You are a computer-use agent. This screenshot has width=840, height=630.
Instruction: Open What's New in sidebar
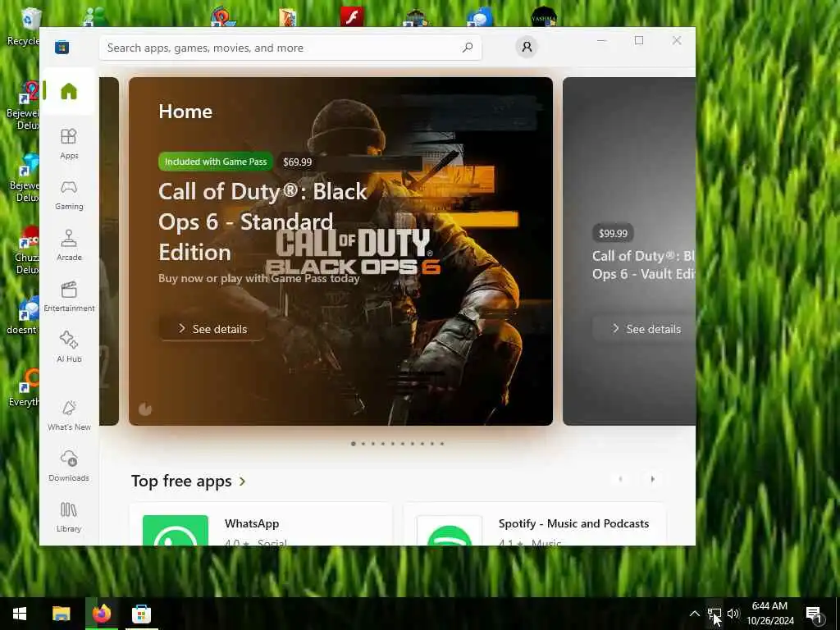tap(69, 415)
